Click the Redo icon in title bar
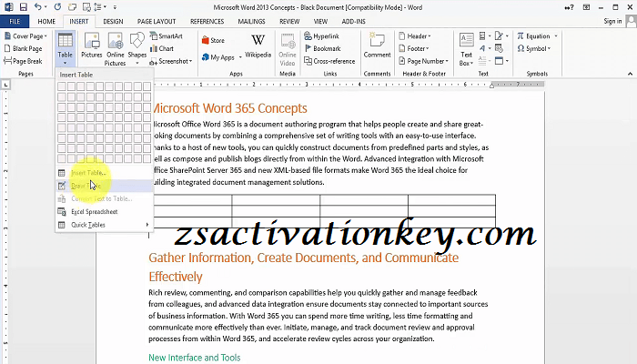The width and height of the screenshot is (637, 364). tap(57, 7)
